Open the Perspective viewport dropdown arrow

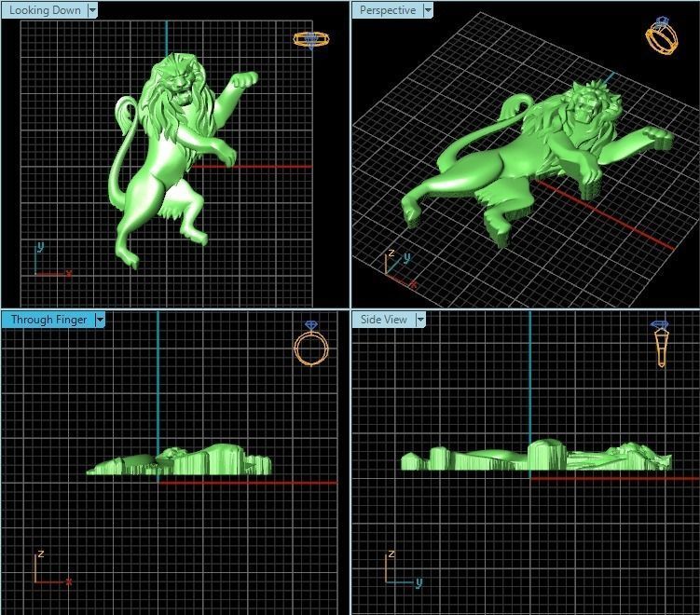tap(428, 10)
